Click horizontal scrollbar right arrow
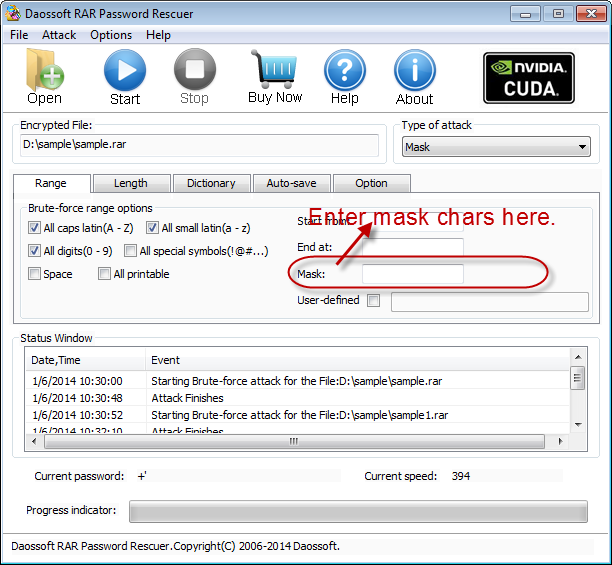Viewport: 612px width, 565px height. tap(560, 441)
